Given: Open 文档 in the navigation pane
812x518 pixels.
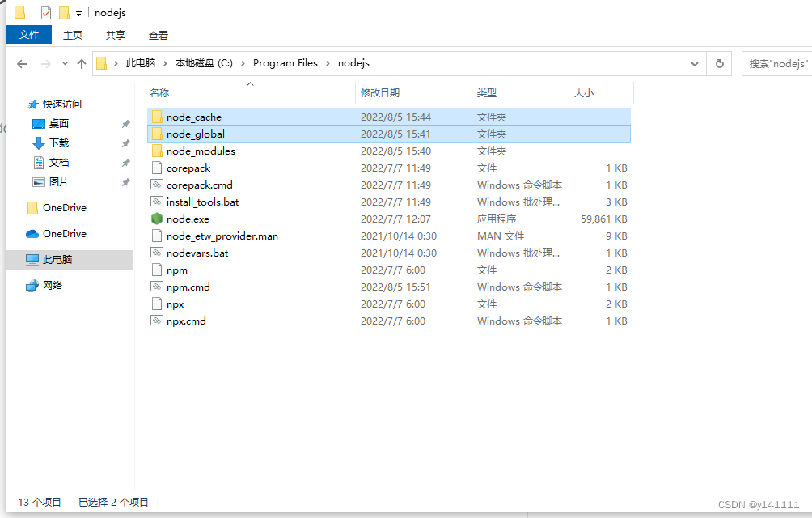Looking at the screenshot, I should click(58, 163).
